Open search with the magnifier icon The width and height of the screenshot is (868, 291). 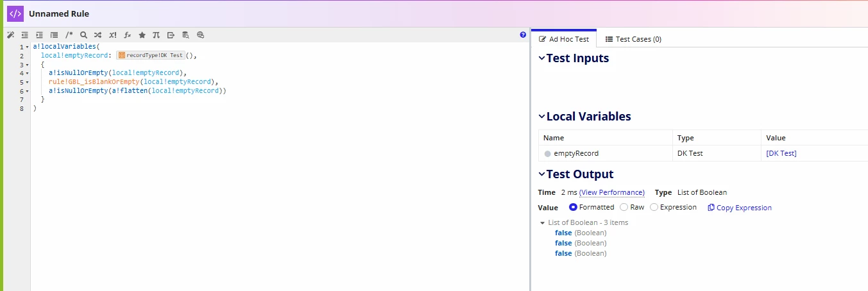83,35
